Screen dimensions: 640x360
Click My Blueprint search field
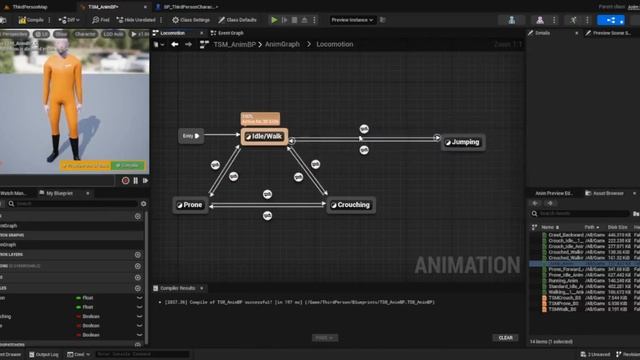pyautogui.click(x=73, y=204)
